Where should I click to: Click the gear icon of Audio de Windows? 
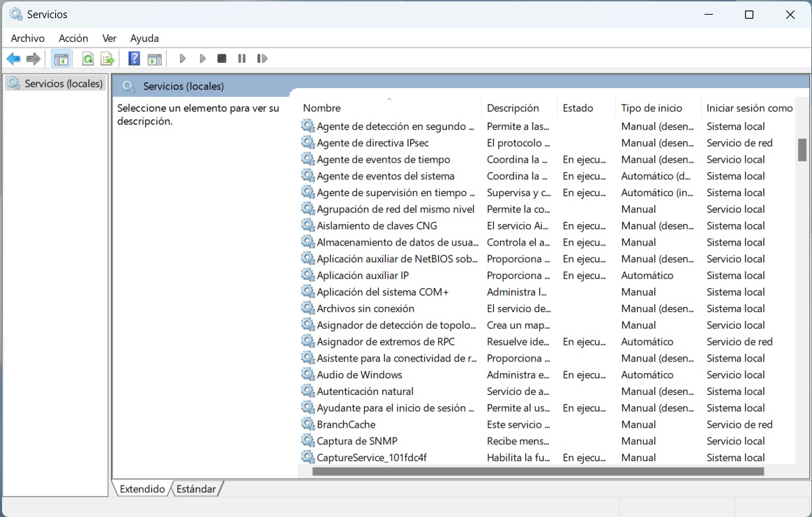tap(308, 374)
